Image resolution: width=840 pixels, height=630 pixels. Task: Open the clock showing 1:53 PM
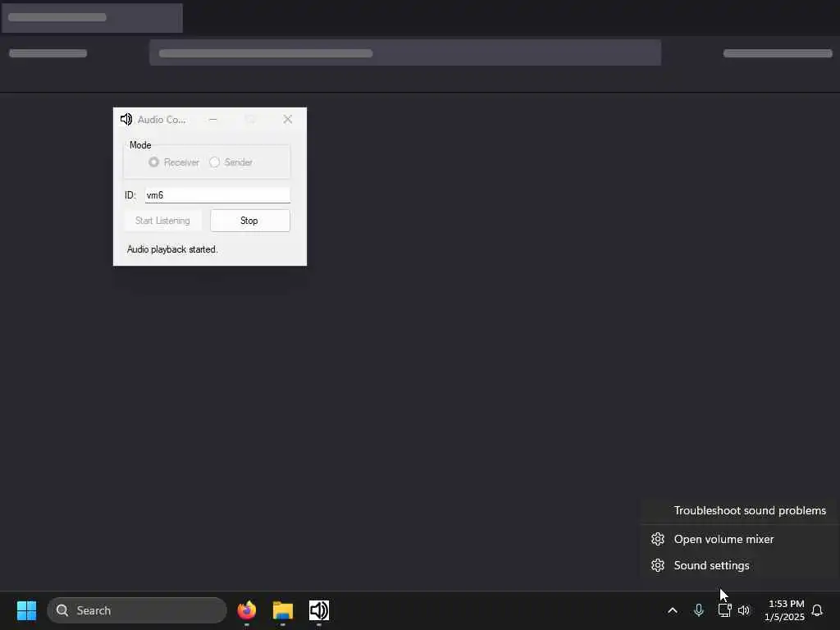(785, 610)
